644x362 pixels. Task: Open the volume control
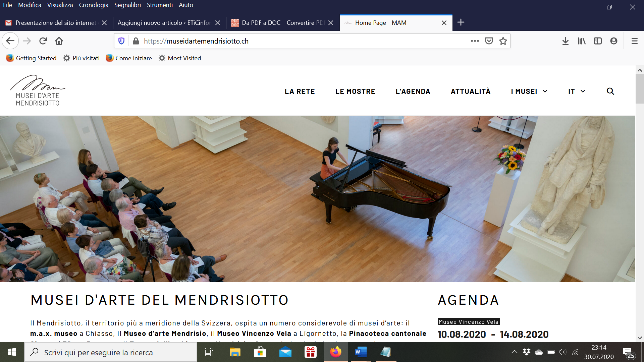(562, 352)
